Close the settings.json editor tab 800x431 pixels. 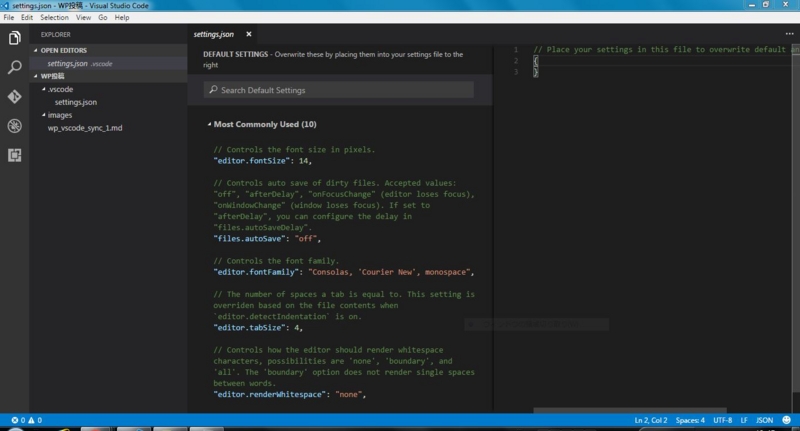tap(248, 34)
